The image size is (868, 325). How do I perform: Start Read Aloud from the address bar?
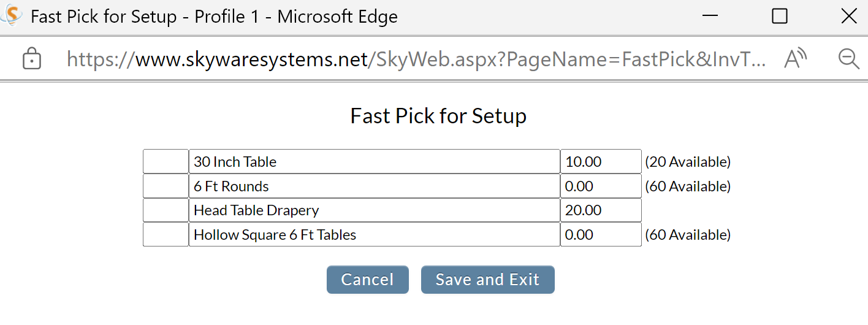(796, 59)
